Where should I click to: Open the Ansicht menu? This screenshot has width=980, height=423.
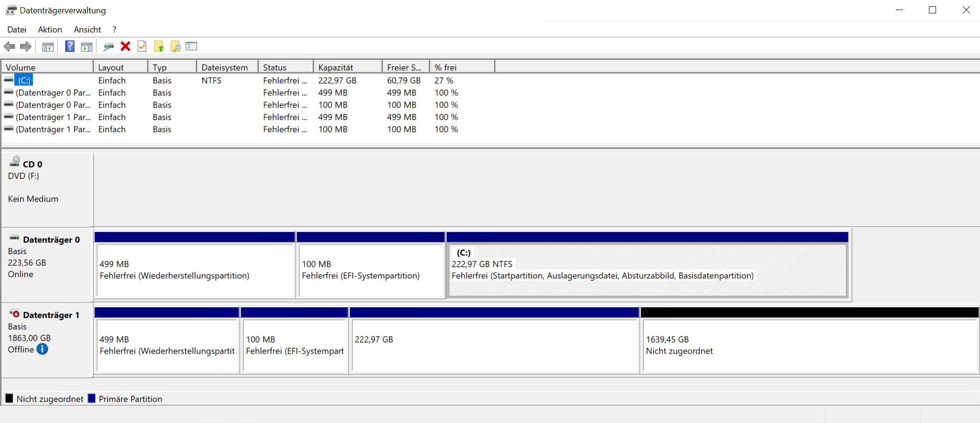[87, 30]
